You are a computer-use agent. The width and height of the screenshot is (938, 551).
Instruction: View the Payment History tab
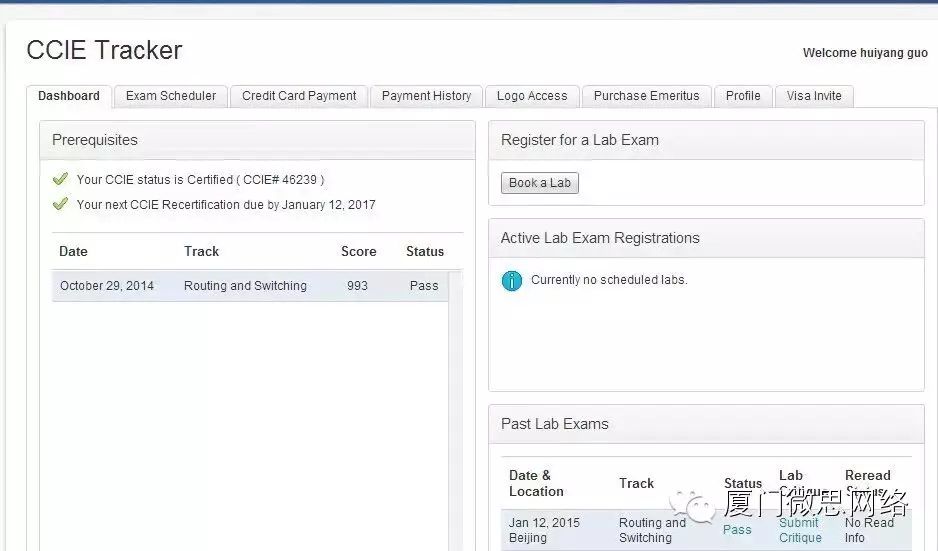click(426, 96)
